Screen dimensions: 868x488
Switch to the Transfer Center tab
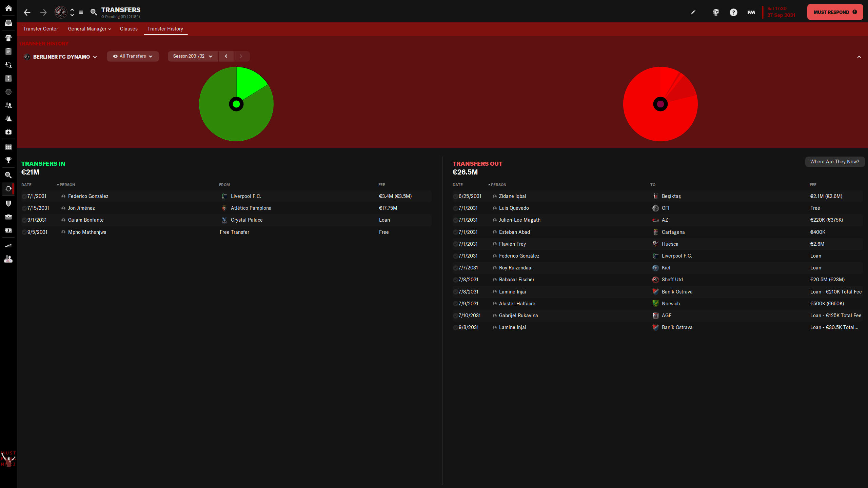click(41, 29)
